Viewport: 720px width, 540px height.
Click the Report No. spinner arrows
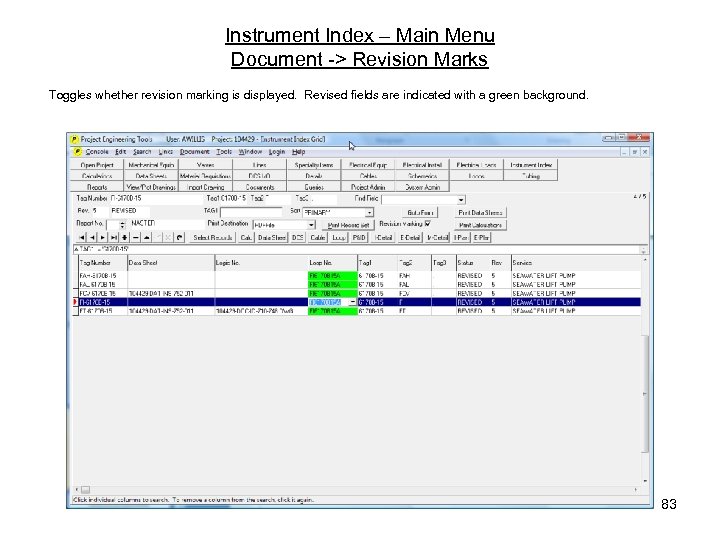click(122, 225)
